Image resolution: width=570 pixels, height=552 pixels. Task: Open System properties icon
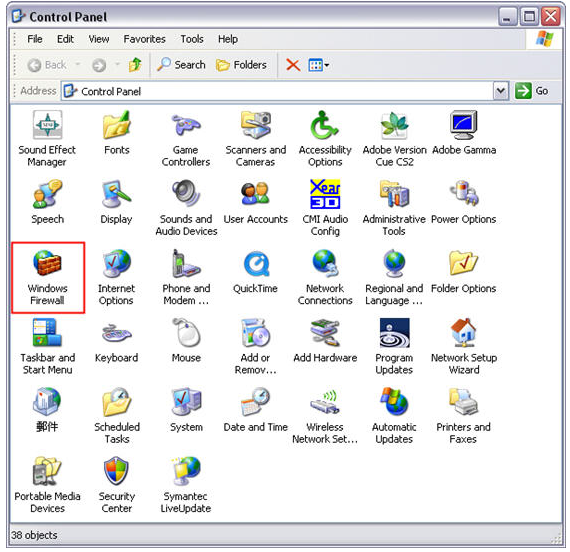(x=186, y=410)
